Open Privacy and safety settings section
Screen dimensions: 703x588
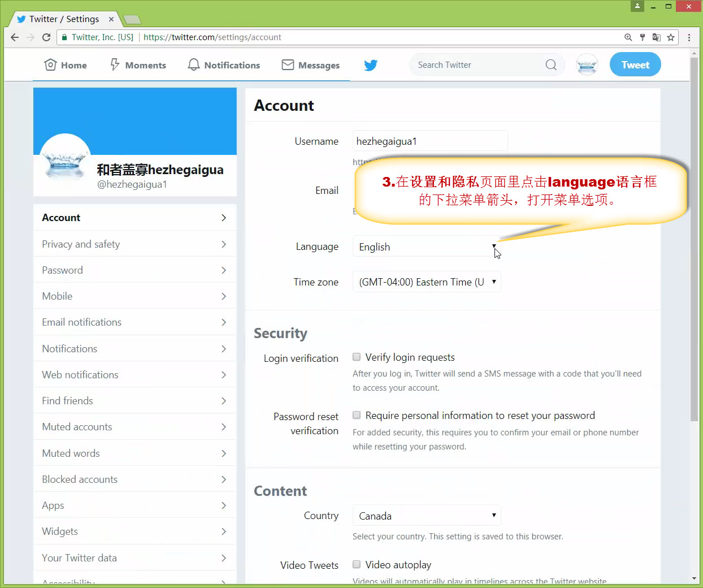[x=134, y=244]
